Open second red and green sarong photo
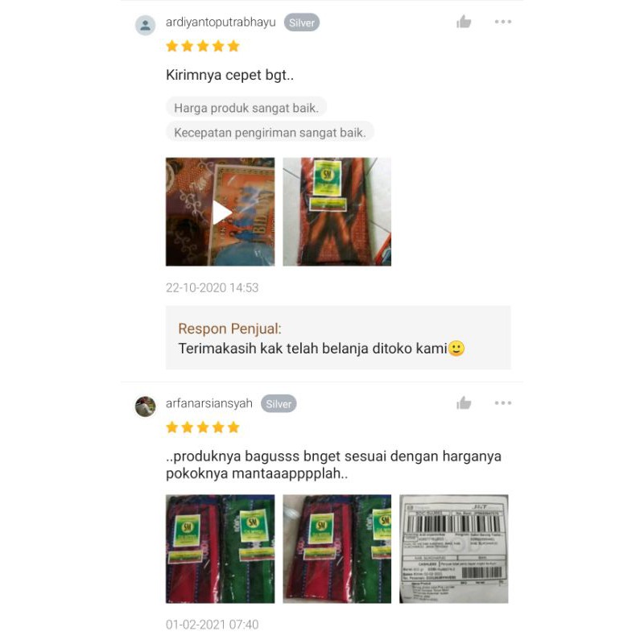 pos(336,549)
